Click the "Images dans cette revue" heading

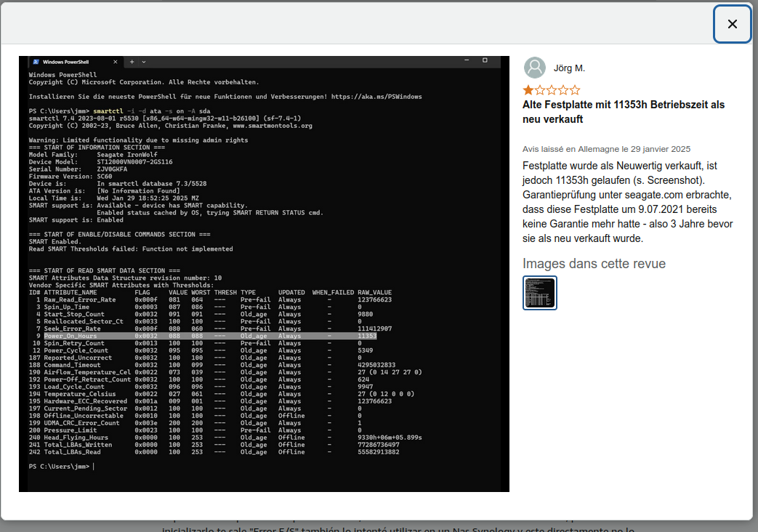[594, 264]
